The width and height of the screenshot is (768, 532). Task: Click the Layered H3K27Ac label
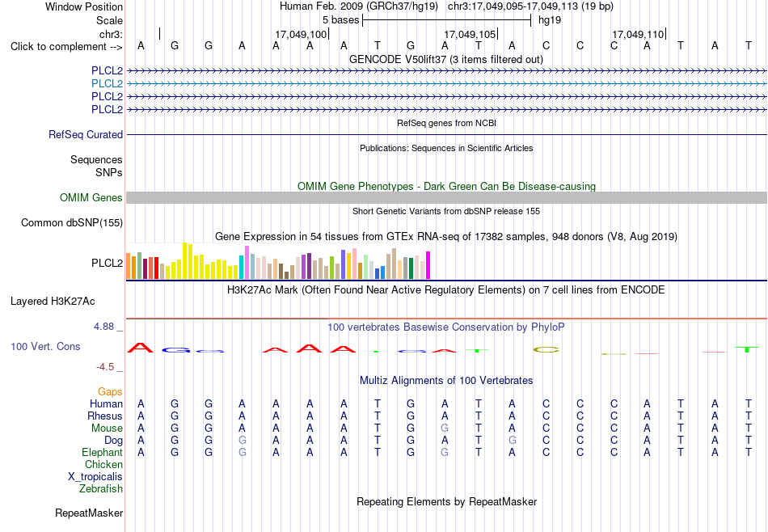coord(53,302)
